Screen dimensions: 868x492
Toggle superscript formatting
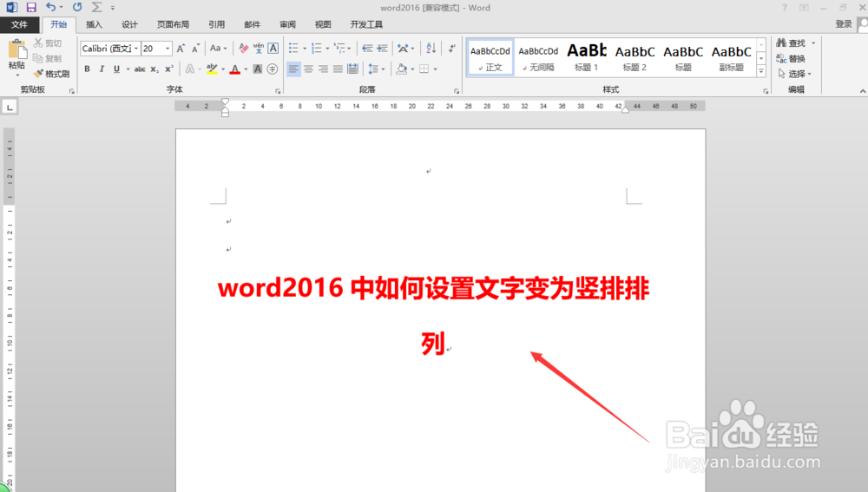(x=169, y=69)
